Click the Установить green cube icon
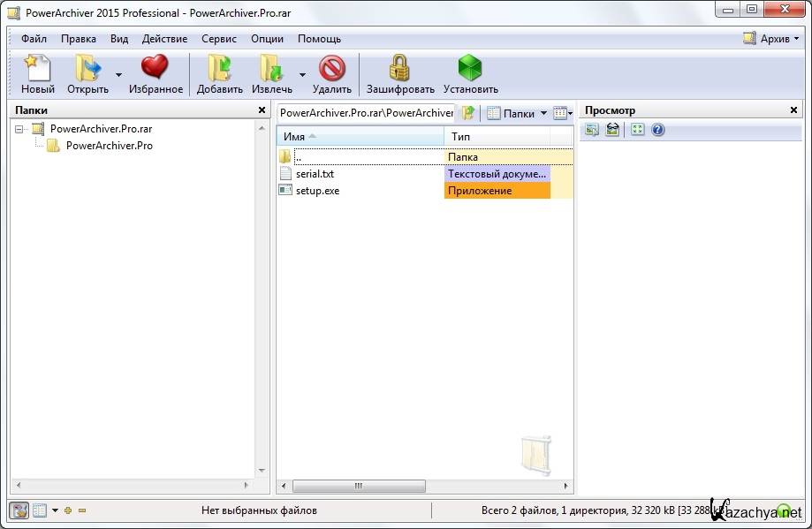The image size is (812, 529). pyautogui.click(x=470, y=69)
